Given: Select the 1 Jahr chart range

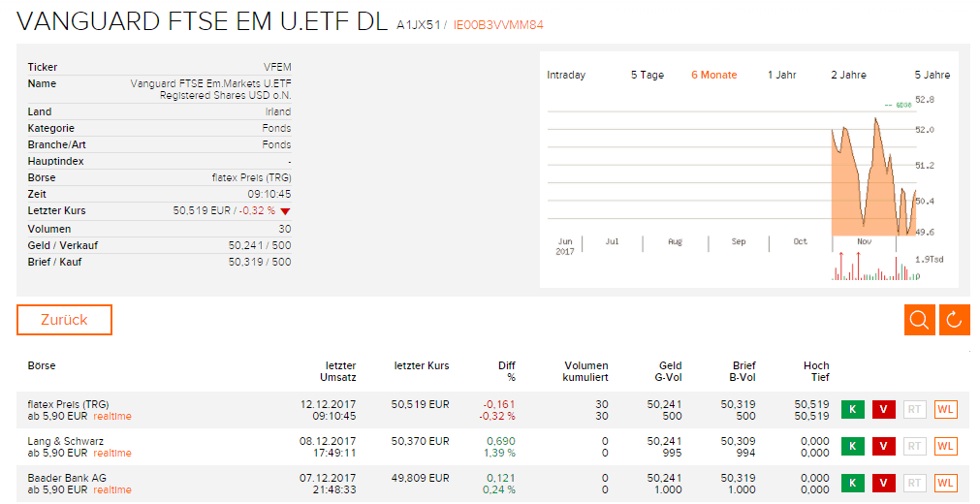Looking at the screenshot, I should click(x=782, y=75).
